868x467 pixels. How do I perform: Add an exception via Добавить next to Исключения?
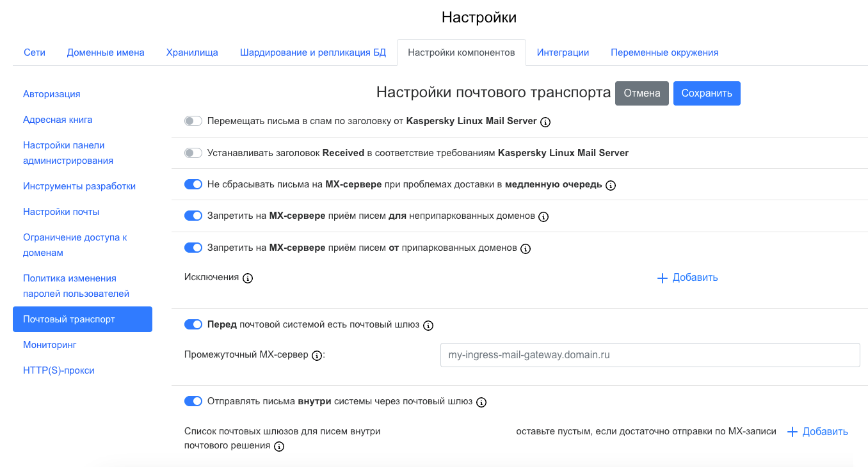point(687,278)
